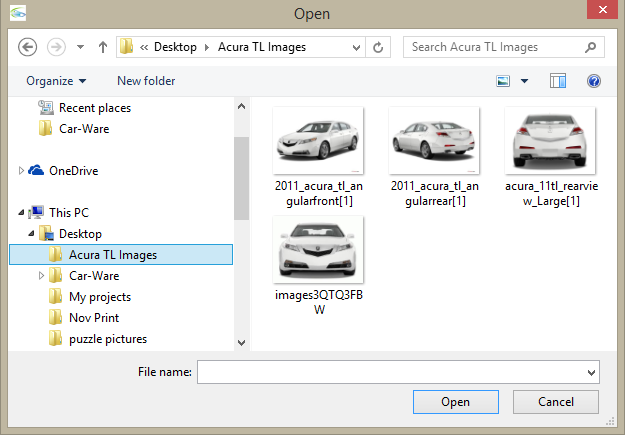Click Acura TL Images in address path
Viewport: 625px width, 435px height.
(x=262, y=47)
